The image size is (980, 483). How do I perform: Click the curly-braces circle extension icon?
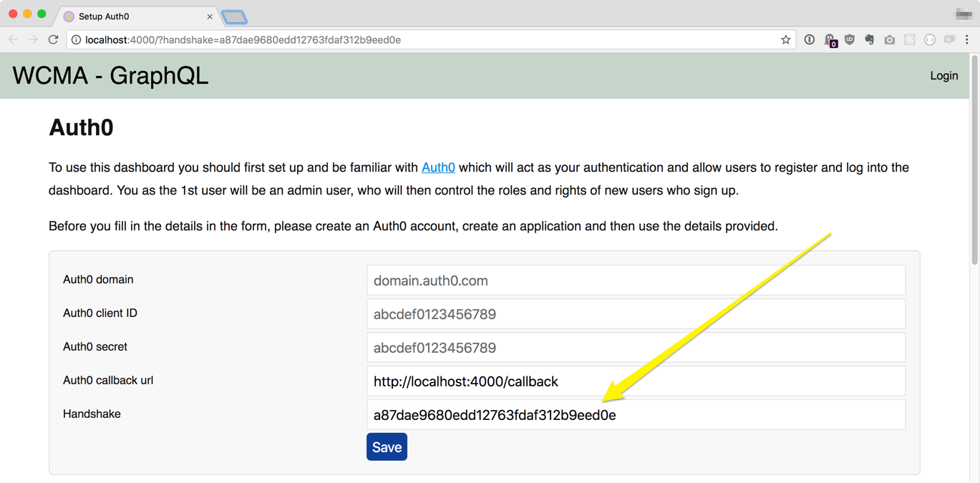click(929, 40)
